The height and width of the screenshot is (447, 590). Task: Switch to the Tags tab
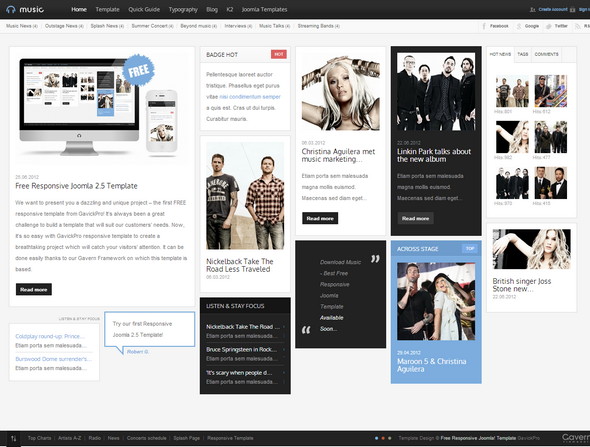[523, 54]
